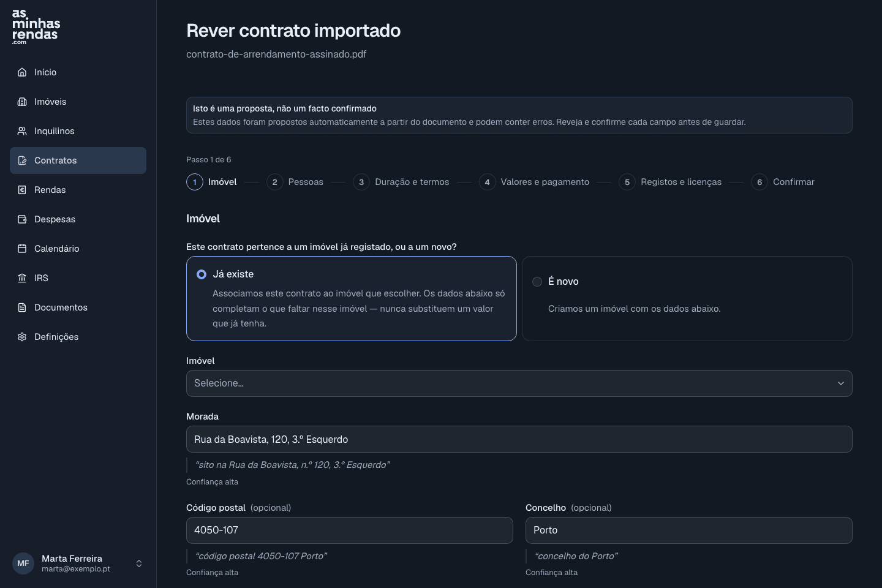
Task: Click the quote 'código postal 4050-107 Porto'
Action: coord(261,556)
